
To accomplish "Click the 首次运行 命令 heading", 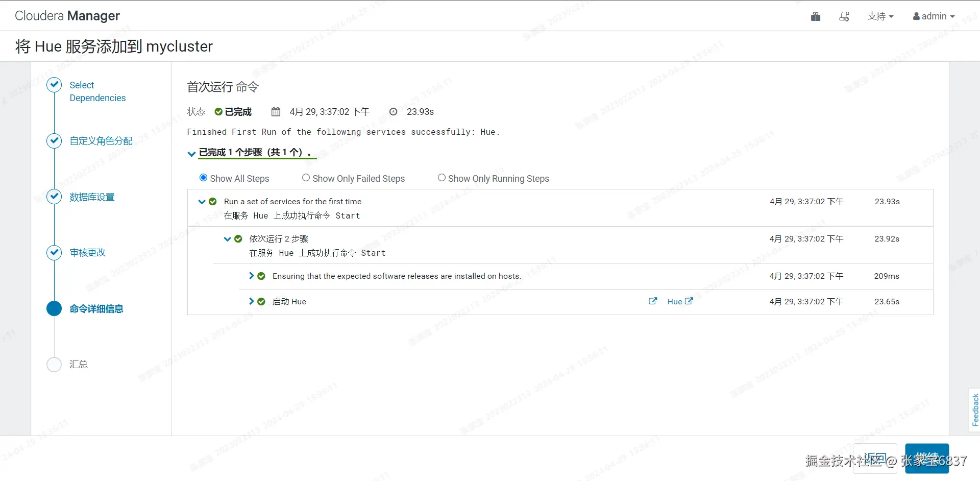I will point(223,87).
